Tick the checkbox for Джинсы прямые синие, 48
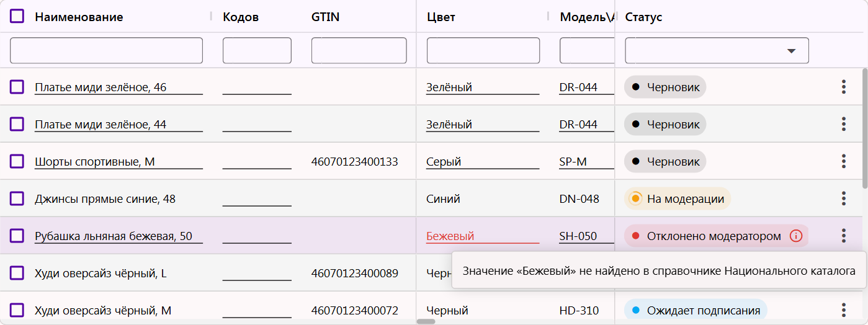Screen dimensions: 868x325 (17, 198)
